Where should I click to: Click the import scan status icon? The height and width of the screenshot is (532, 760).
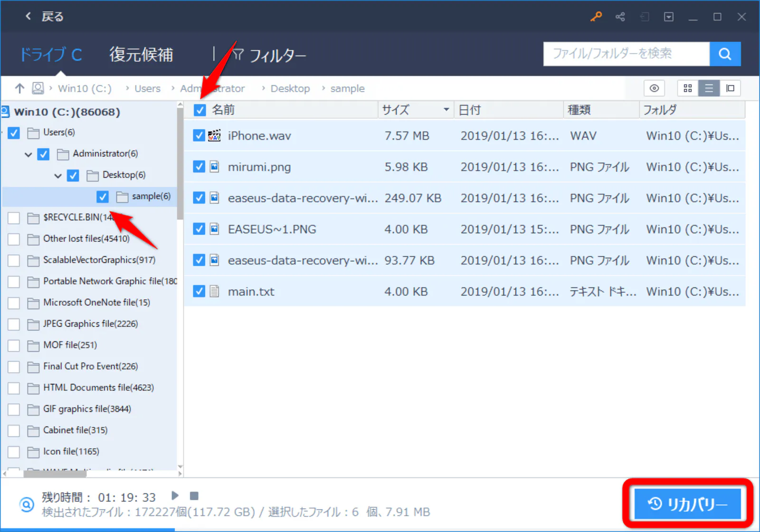point(645,17)
